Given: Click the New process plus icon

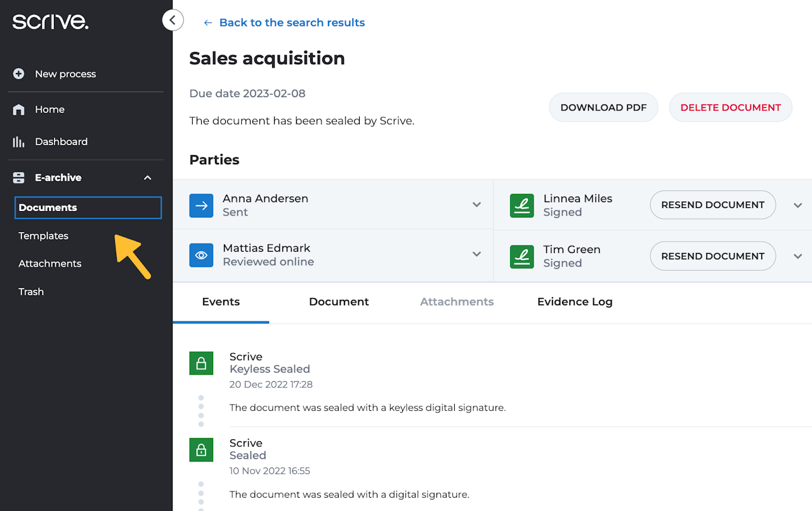Looking at the screenshot, I should click(19, 74).
